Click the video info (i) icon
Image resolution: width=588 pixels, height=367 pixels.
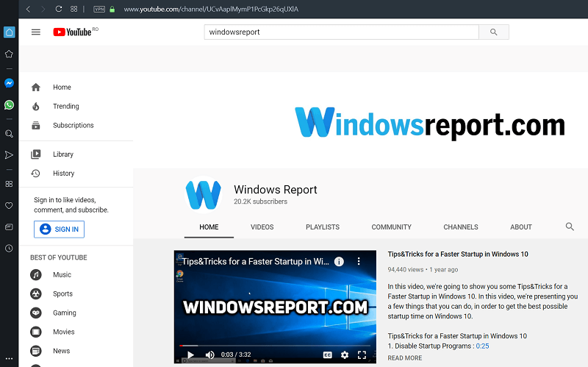coord(339,262)
